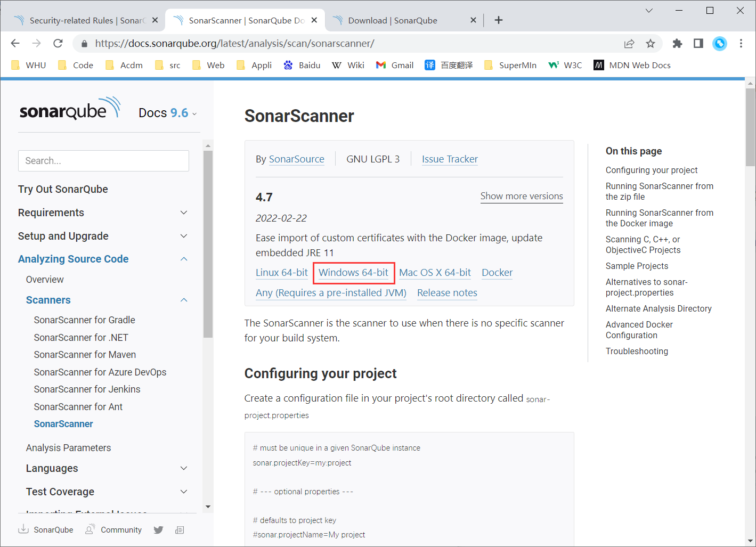Expand the Test Coverage section
Viewport: 756px width, 547px height.
107,492
